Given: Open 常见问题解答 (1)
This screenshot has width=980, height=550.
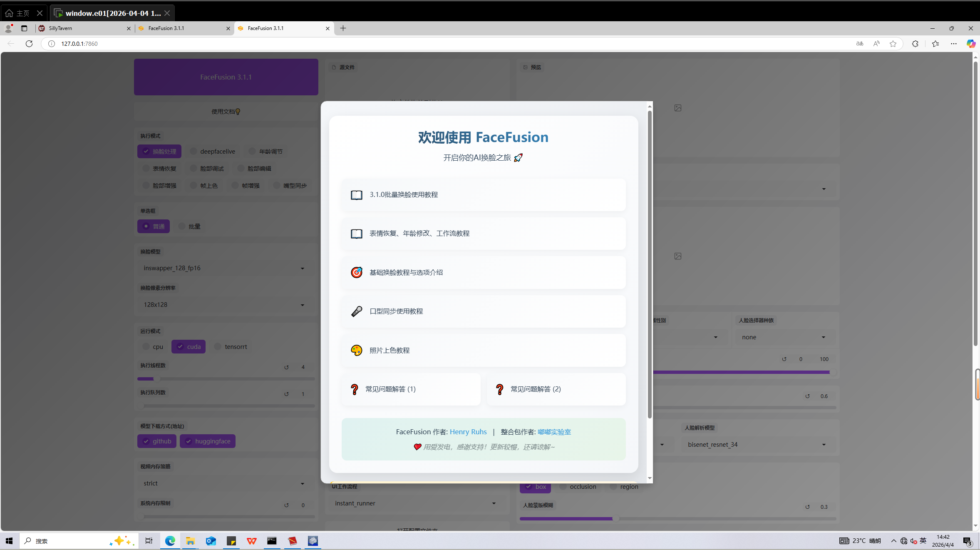Looking at the screenshot, I should (x=411, y=389).
